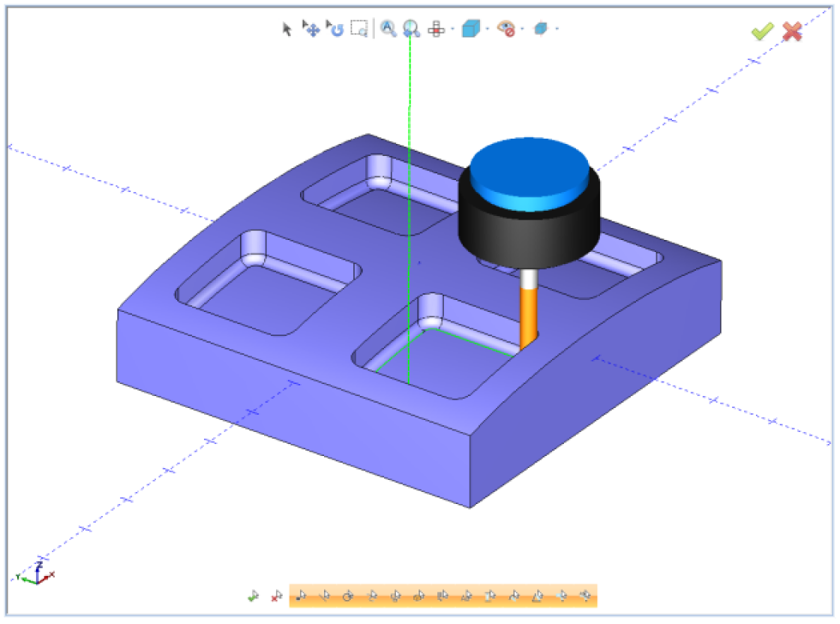Click the zoom previous magnifier icon
This screenshot has width=840, height=624.
click(411, 29)
